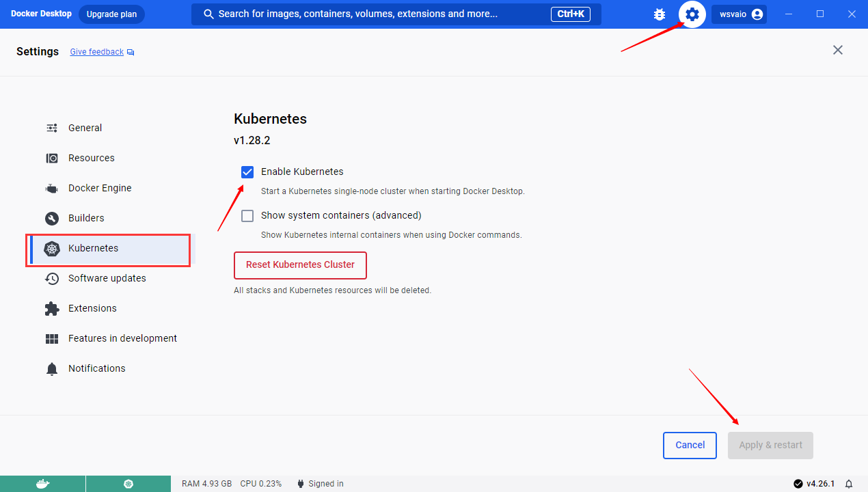Screen dimensions: 868x492
Task: Click the Docker Engine sidebar icon
Action: [52, 188]
